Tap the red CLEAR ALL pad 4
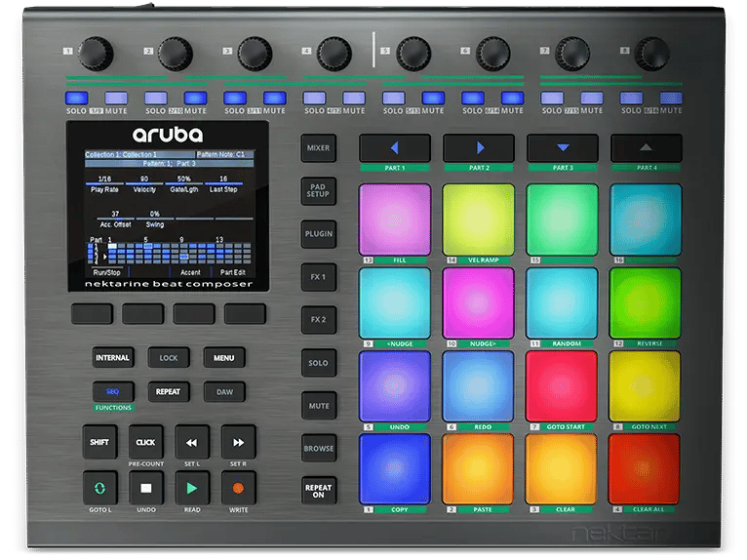Viewport: 747px width, 560px height. click(644, 469)
